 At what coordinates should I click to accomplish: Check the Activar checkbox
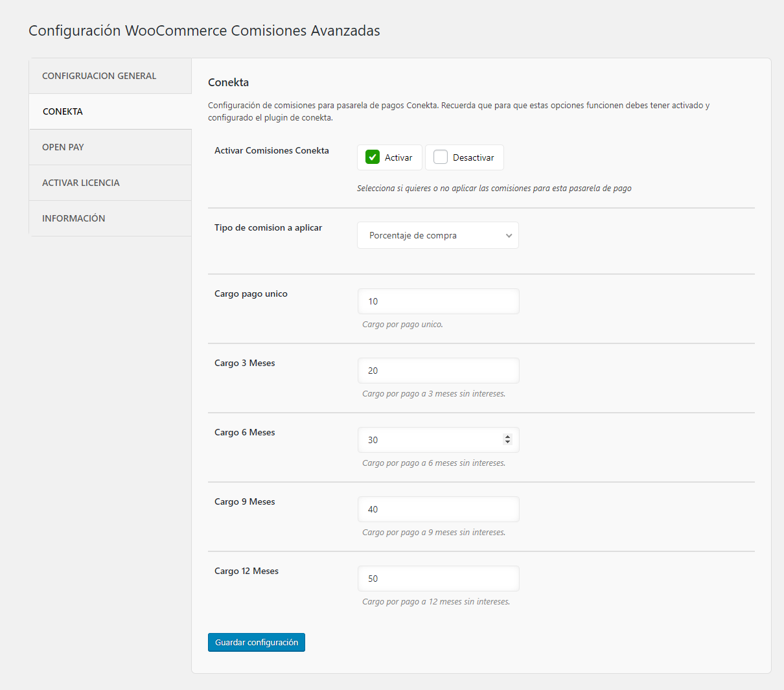click(x=373, y=157)
